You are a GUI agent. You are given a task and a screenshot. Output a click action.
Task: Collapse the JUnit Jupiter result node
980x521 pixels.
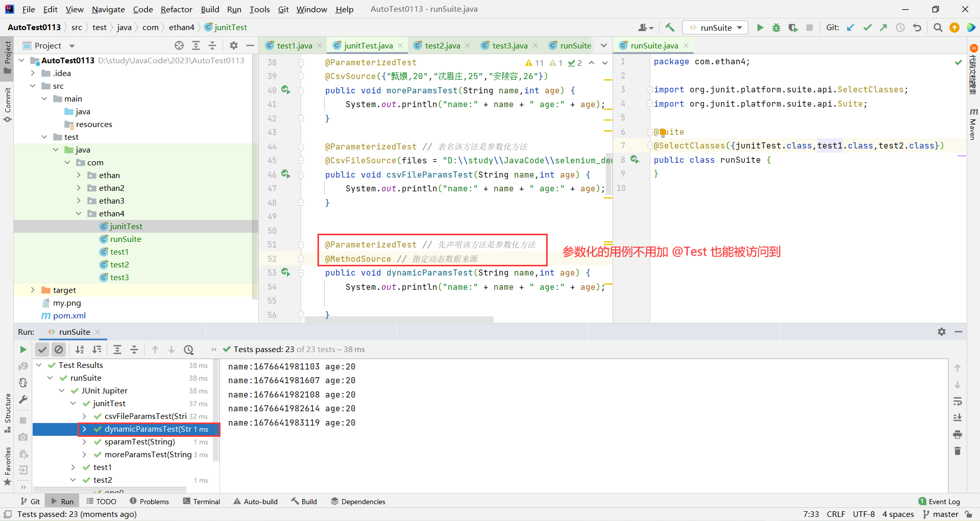tap(62, 391)
